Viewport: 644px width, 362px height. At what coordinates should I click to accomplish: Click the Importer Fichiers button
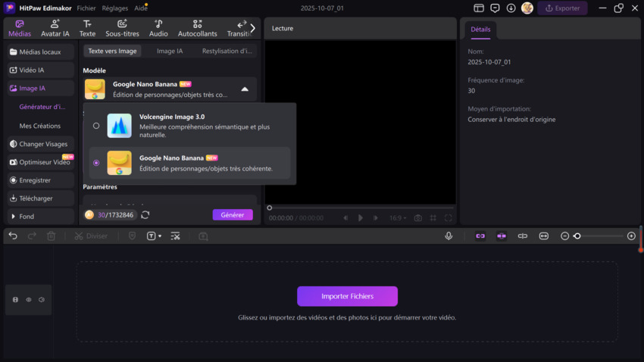click(x=347, y=296)
